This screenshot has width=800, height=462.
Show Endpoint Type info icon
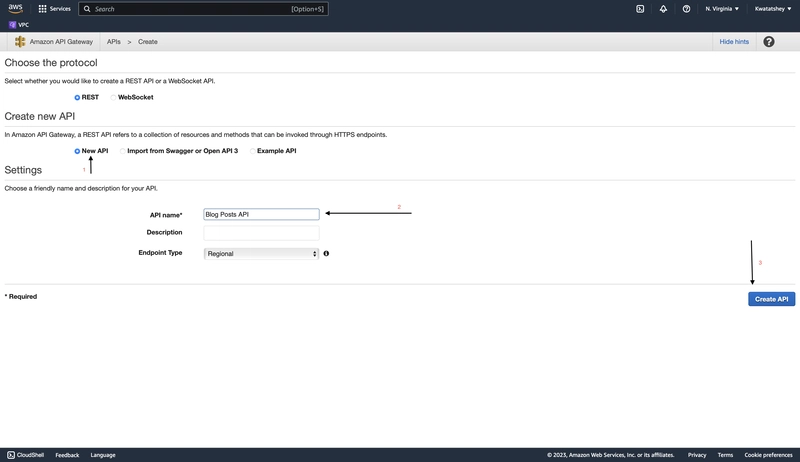[326, 253]
